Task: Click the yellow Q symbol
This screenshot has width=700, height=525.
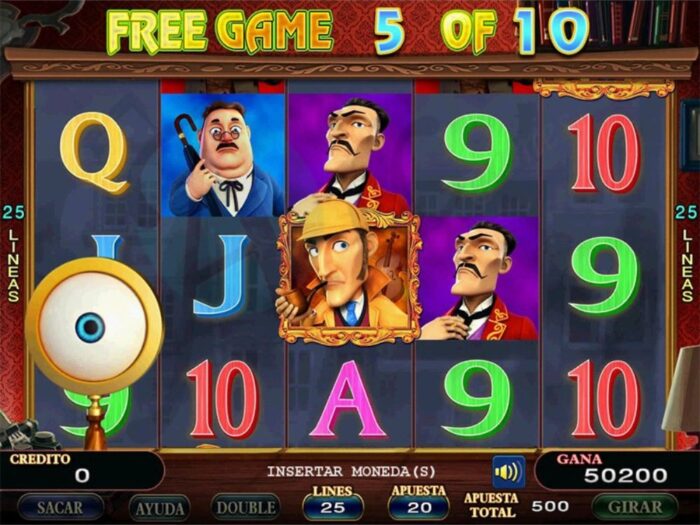Action: (95, 152)
